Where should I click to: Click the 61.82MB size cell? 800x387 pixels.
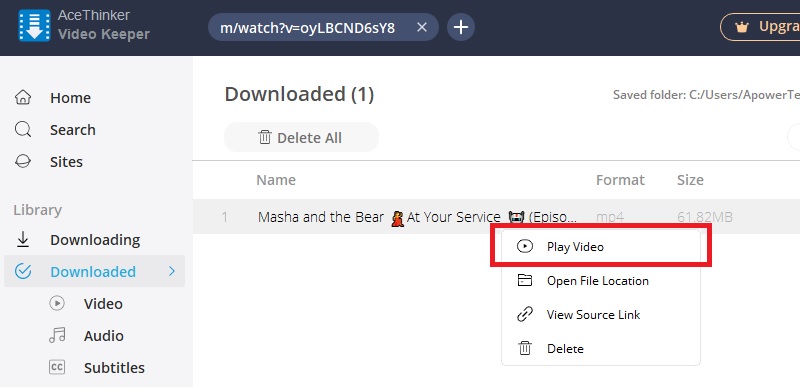(705, 218)
